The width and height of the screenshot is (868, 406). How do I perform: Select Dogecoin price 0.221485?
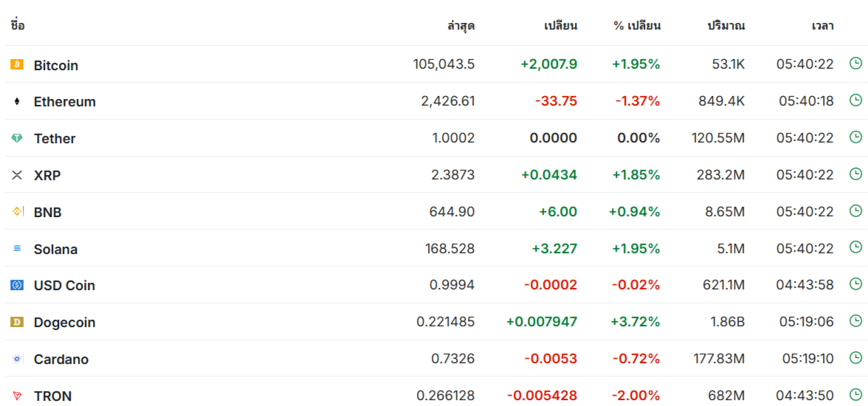(446, 322)
